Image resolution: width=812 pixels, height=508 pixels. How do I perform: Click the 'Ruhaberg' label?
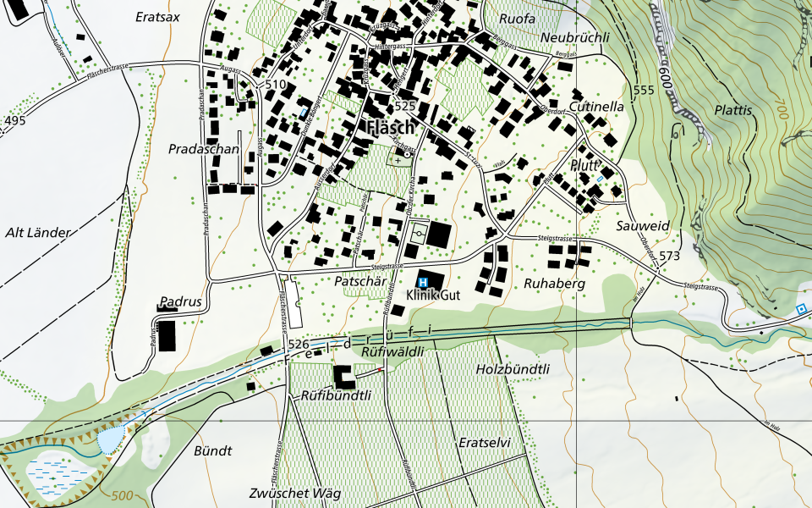coord(554,284)
